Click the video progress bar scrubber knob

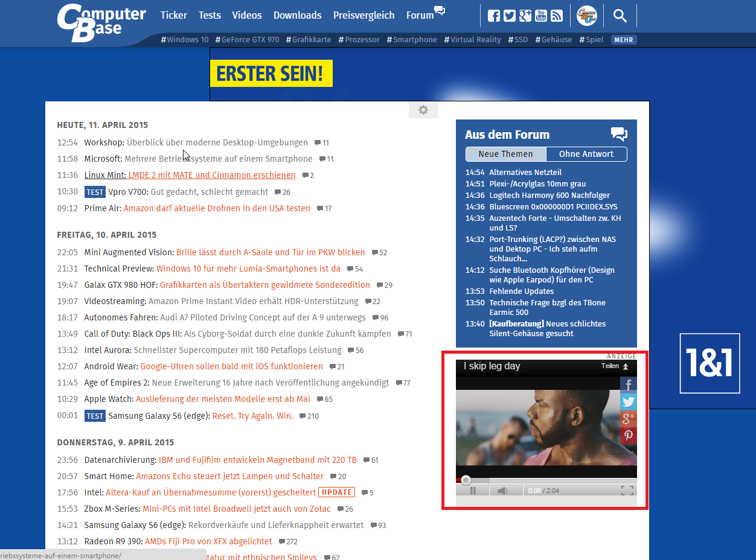[x=466, y=480]
